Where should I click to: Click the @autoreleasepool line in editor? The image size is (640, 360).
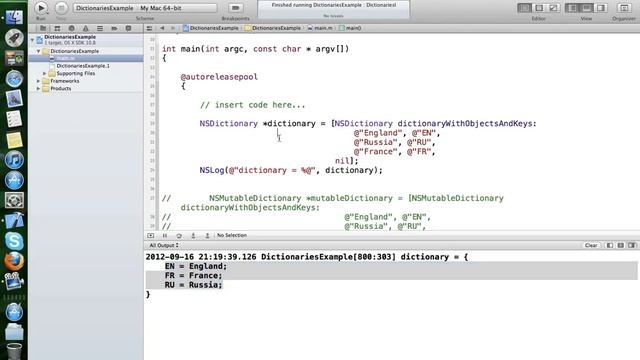pos(219,77)
